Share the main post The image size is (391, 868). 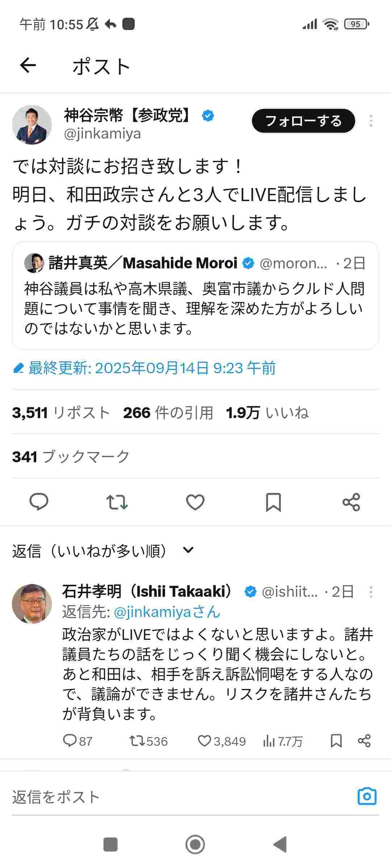click(351, 502)
